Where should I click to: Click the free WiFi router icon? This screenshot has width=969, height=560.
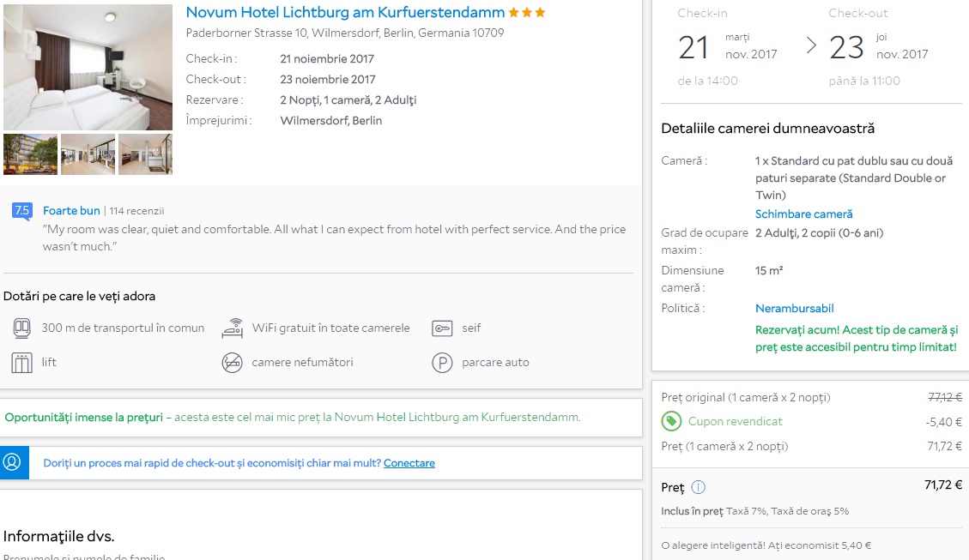click(x=232, y=328)
